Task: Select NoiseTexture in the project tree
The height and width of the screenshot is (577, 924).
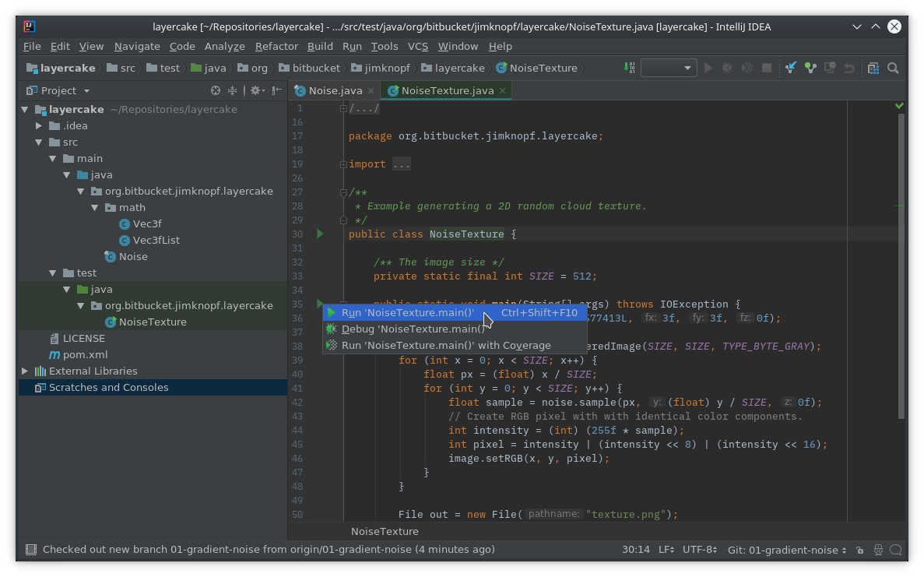Action: click(146, 322)
